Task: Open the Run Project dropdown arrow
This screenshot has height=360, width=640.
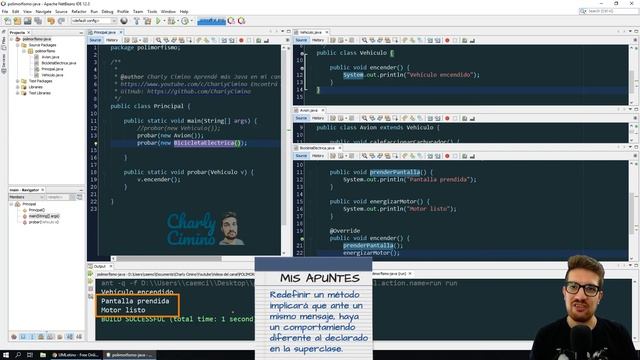Action: tap(164, 21)
